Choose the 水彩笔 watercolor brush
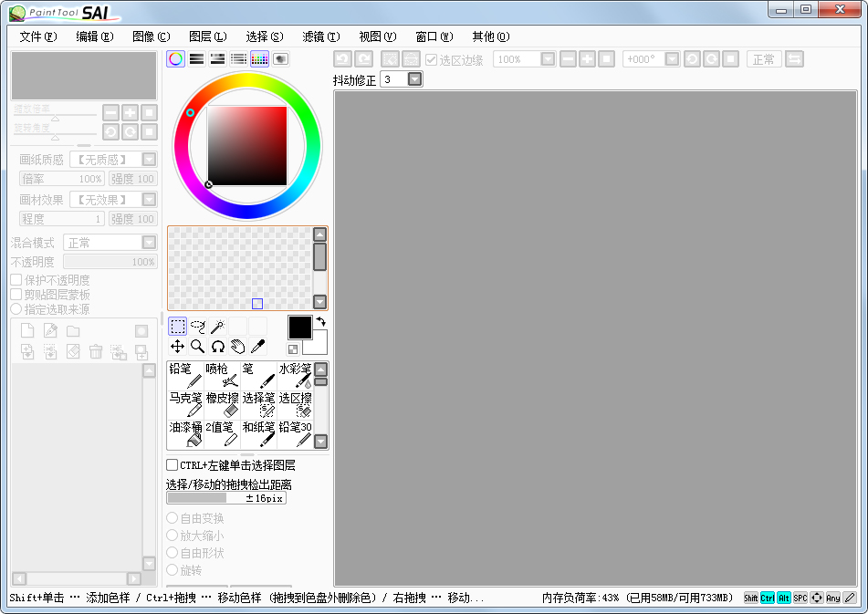The width and height of the screenshot is (868, 614). [x=295, y=376]
